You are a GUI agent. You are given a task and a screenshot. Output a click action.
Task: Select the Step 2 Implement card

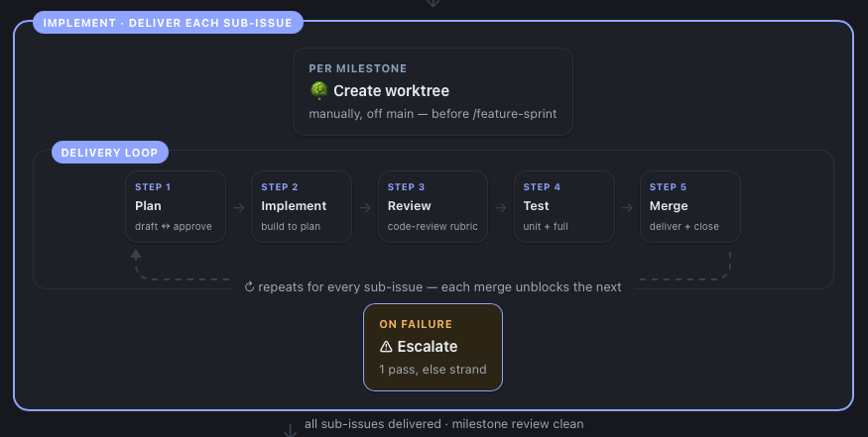pos(302,206)
